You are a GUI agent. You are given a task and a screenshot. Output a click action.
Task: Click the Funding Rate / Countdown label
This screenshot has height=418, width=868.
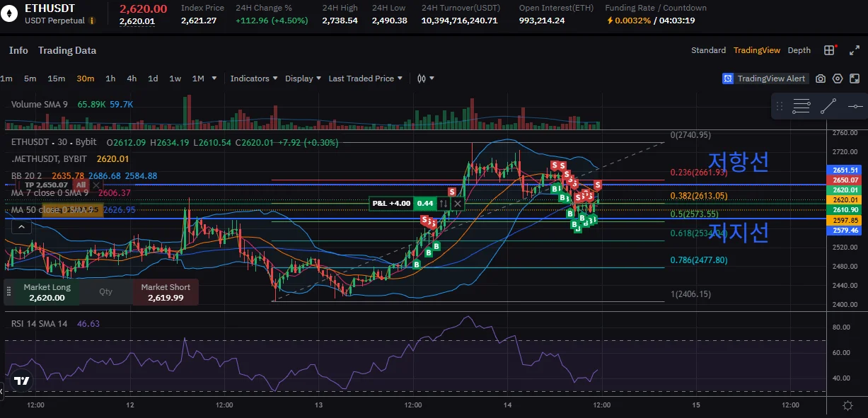(x=656, y=8)
